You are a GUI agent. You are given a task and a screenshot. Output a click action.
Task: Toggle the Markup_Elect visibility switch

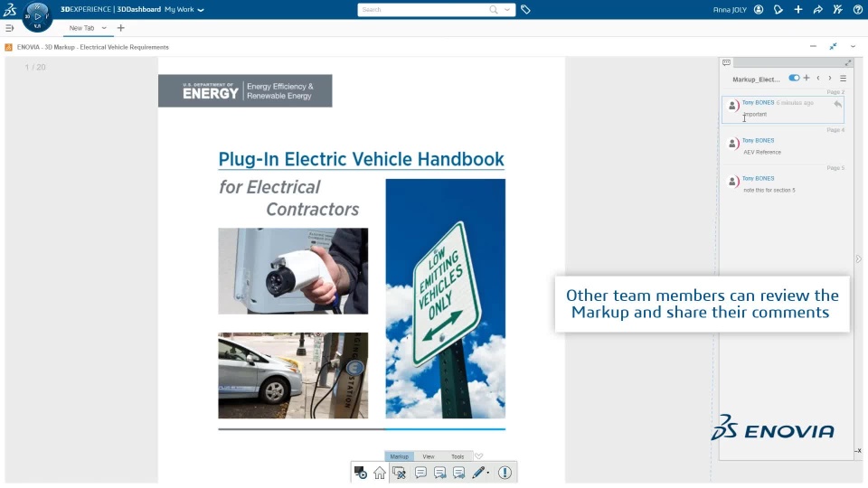coord(794,78)
